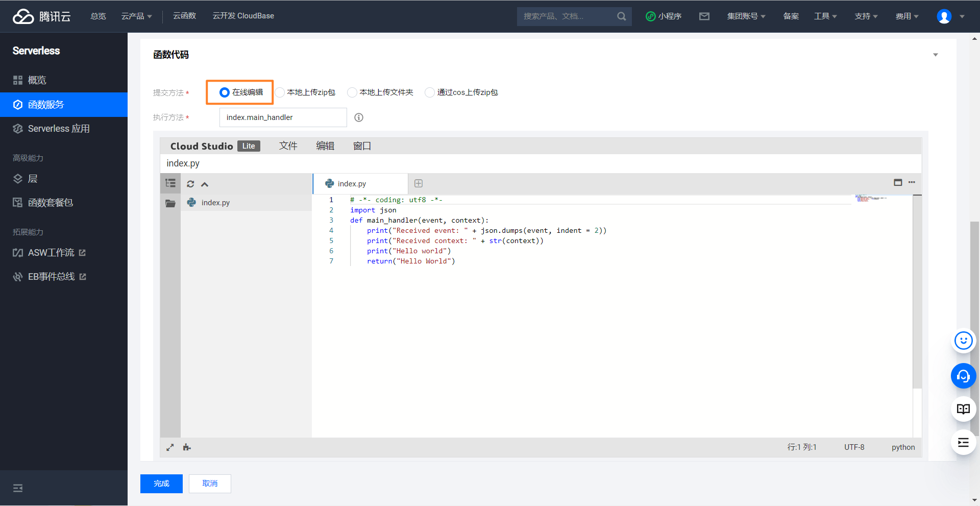
Task: Click the extensions puzzle icon in editor footer
Action: [x=187, y=447]
